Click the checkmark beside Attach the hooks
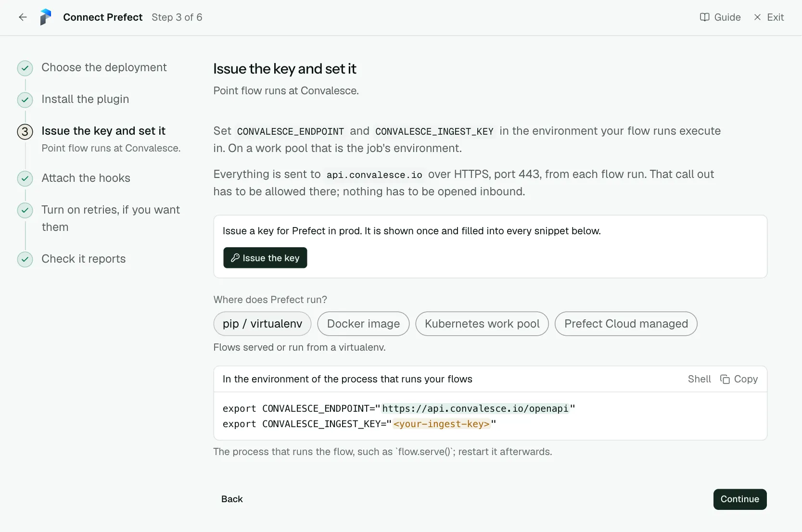802x532 pixels. 25,179
